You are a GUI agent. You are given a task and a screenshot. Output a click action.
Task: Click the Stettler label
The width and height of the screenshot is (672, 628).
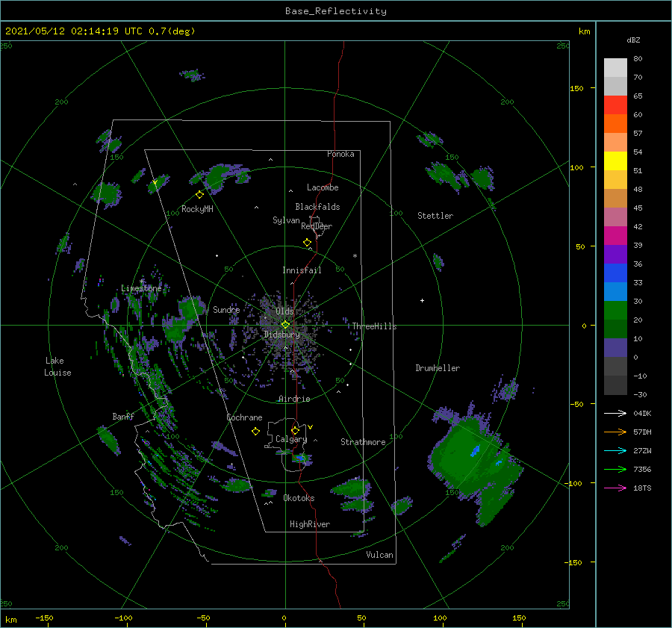coord(435,216)
